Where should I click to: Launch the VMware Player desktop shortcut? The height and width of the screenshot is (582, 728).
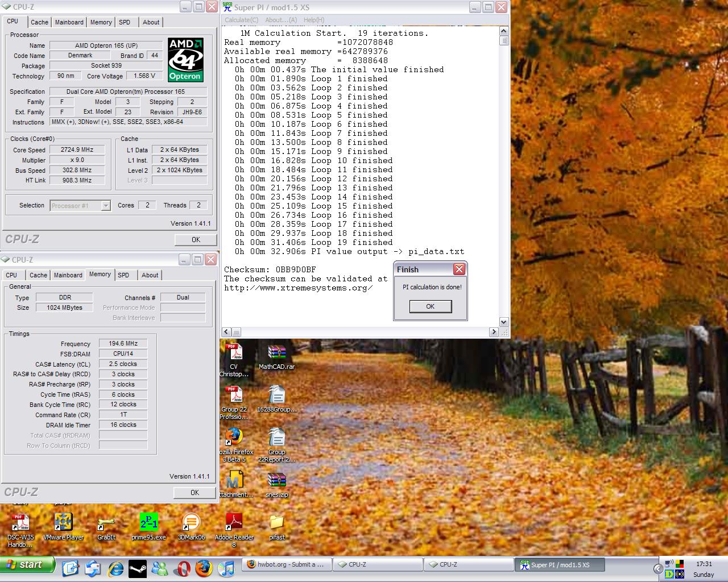63,526
